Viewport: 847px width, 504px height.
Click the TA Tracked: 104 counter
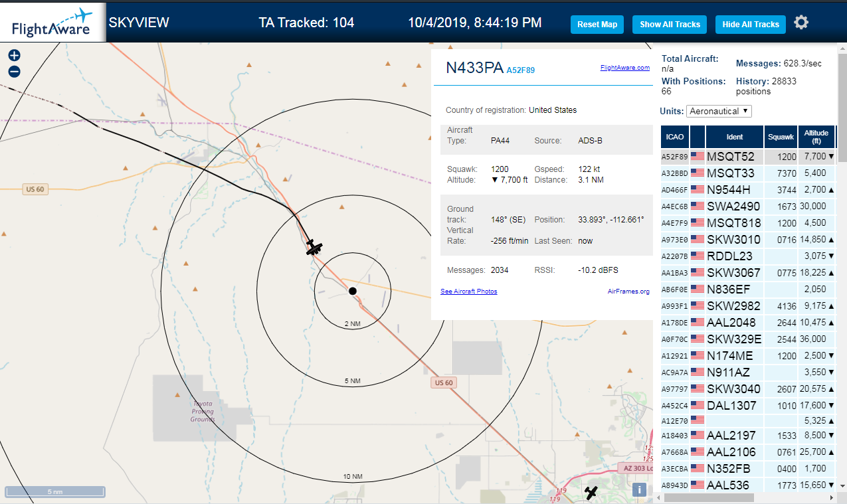point(306,23)
